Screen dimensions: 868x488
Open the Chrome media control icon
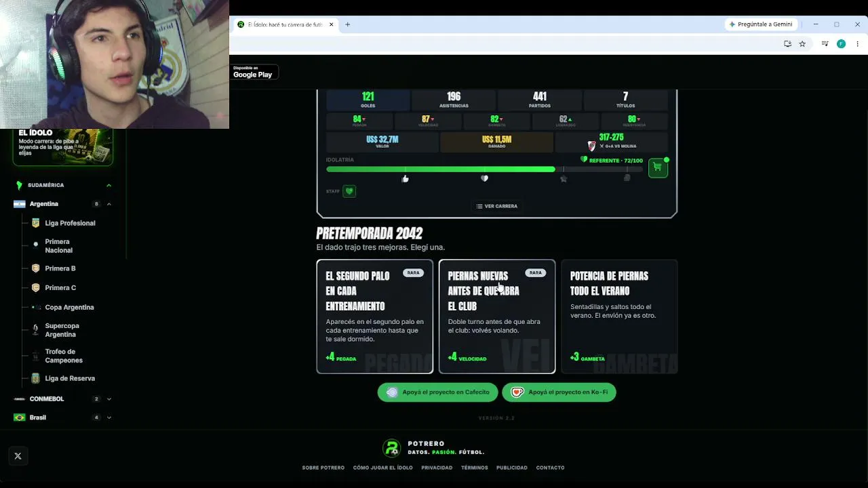(x=825, y=44)
